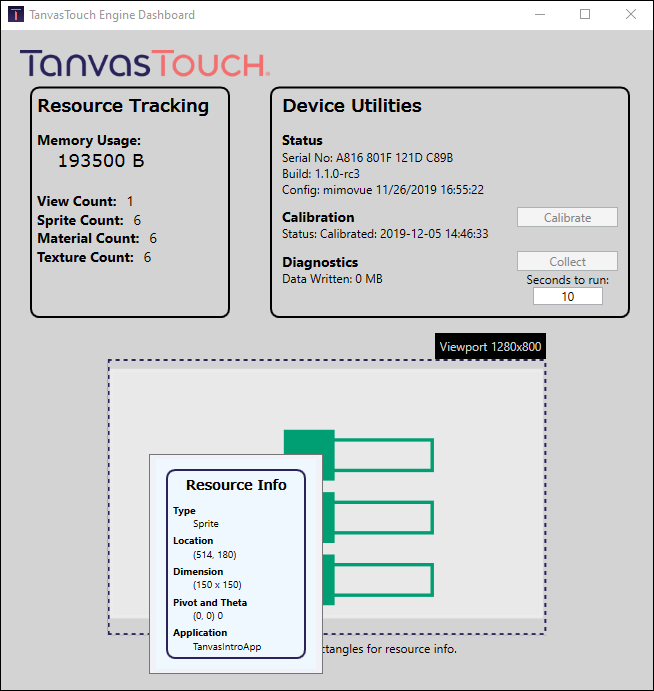Viewport: 654px width, 691px height.
Task: Click the Config: mimovue text line
Action: [x=383, y=190]
